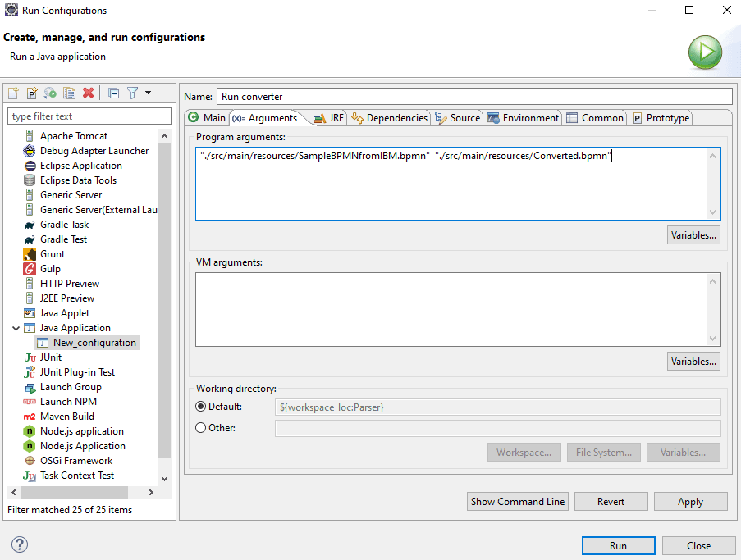Collapse all configurations in tree
The width and height of the screenshot is (741, 560).
[113, 93]
